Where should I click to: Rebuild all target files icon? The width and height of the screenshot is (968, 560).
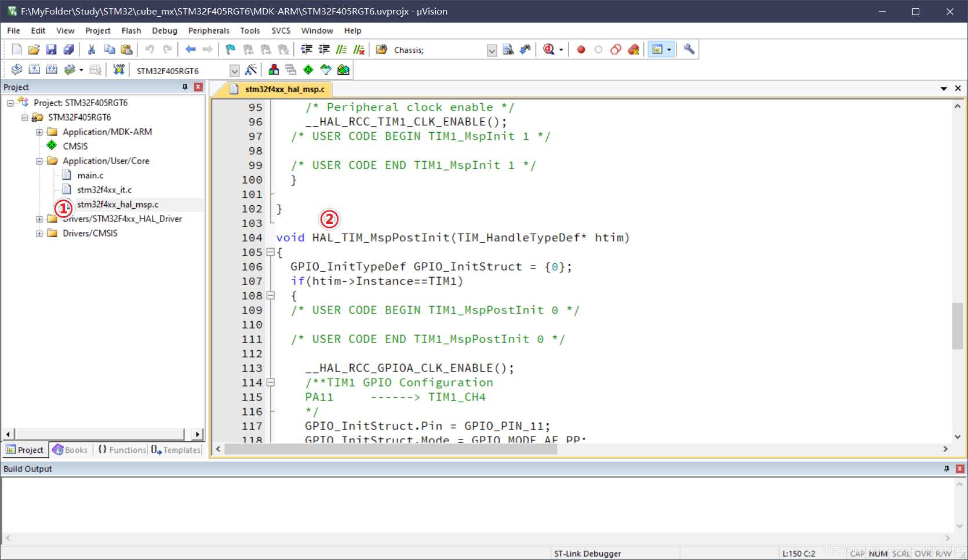coord(52,70)
